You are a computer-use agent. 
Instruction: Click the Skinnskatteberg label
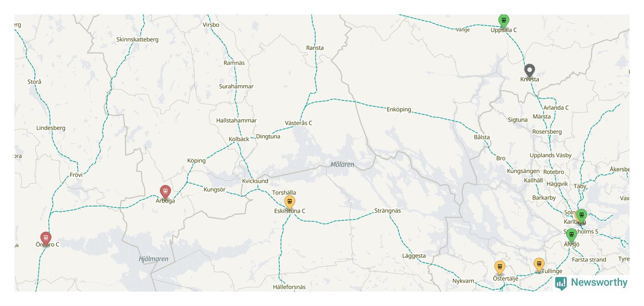coord(137,39)
